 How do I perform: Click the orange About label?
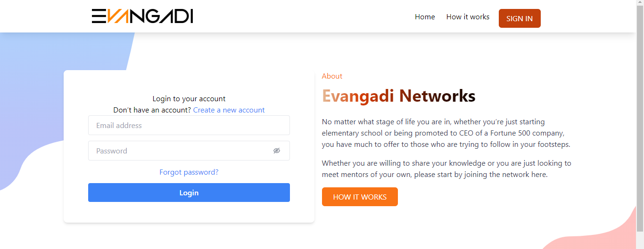click(332, 76)
